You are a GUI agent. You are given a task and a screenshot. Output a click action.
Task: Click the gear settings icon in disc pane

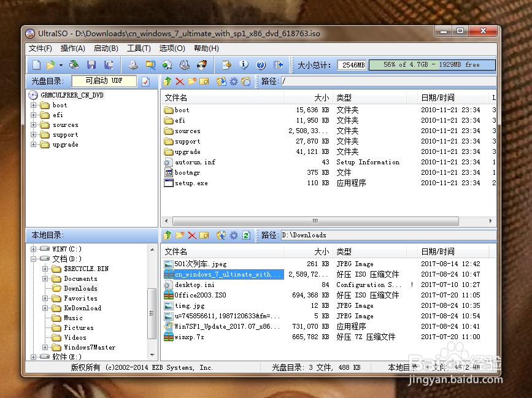[x=234, y=82]
